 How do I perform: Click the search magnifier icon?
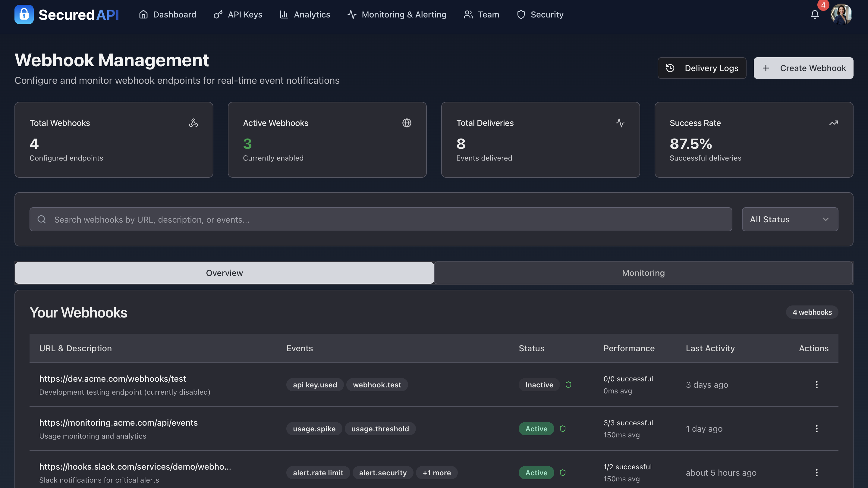coord(42,219)
